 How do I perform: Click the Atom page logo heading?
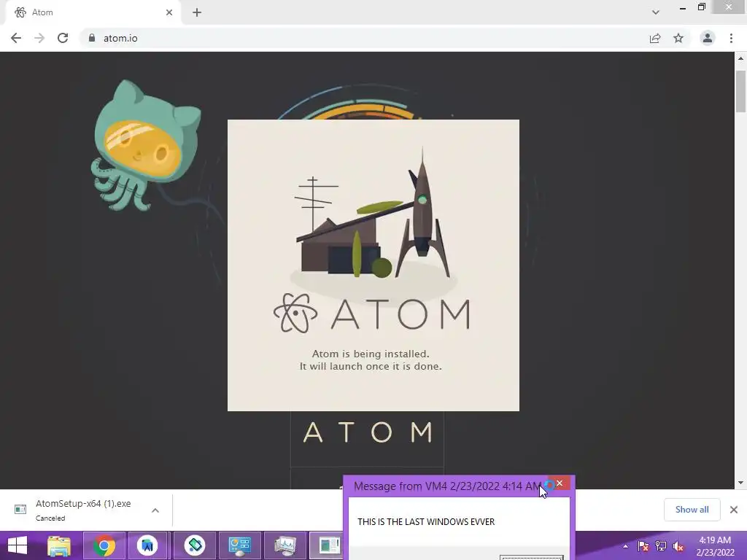(x=368, y=432)
